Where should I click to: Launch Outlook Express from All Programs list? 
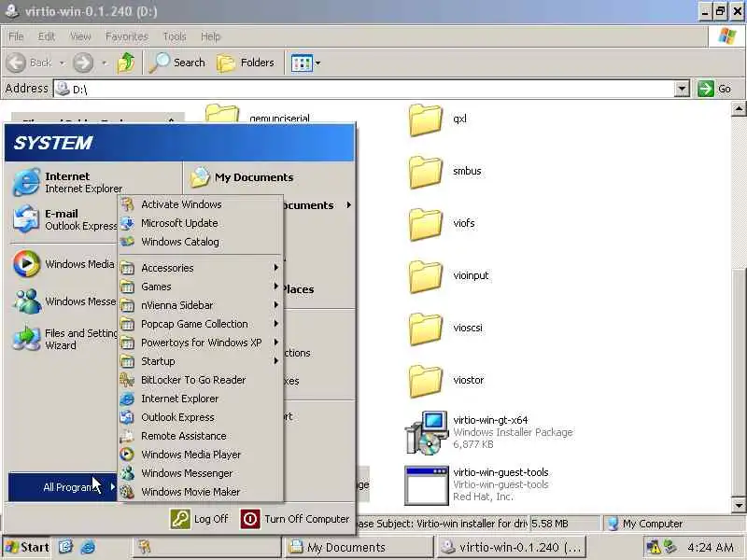click(200, 417)
